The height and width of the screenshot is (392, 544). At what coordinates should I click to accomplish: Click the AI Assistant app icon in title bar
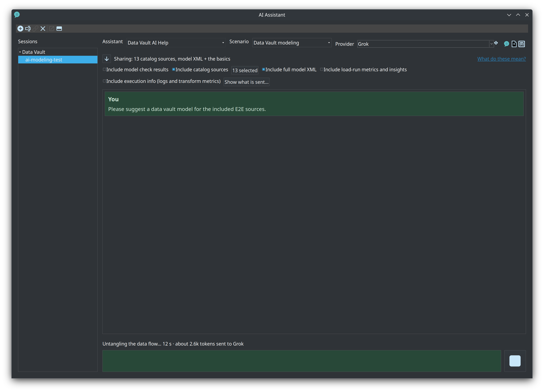click(17, 15)
